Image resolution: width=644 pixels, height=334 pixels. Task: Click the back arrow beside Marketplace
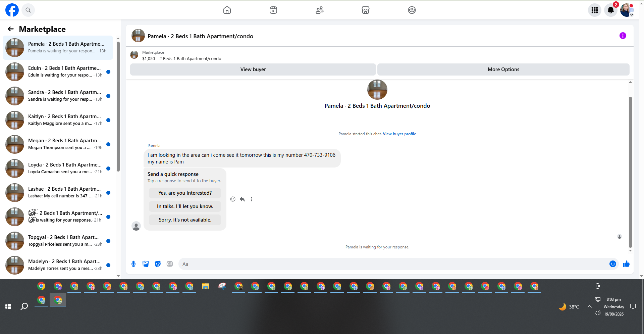tap(11, 29)
